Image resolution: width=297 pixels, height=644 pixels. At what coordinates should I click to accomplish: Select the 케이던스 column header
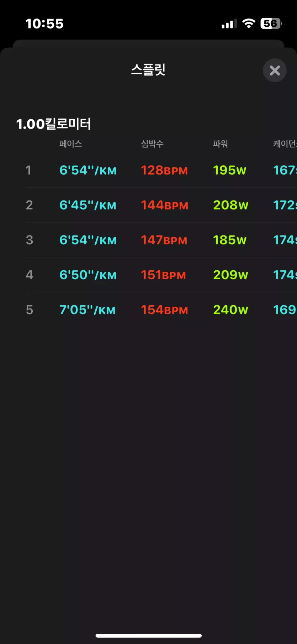(x=285, y=144)
